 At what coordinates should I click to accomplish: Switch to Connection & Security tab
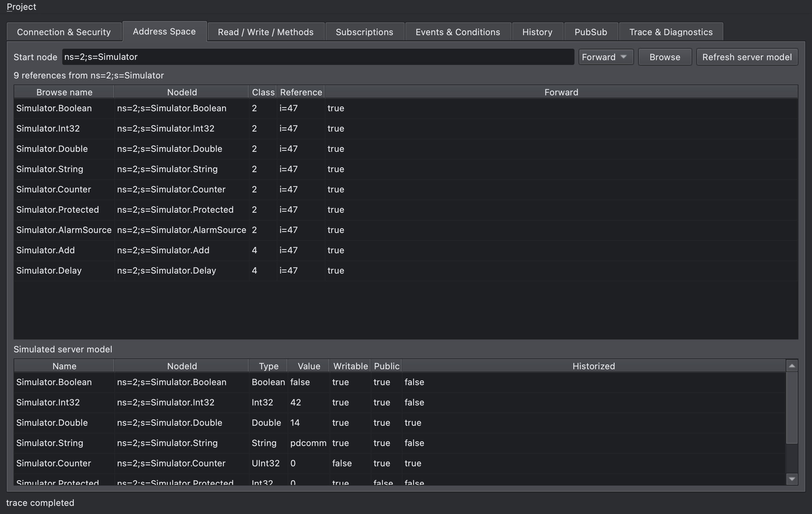(x=64, y=32)
